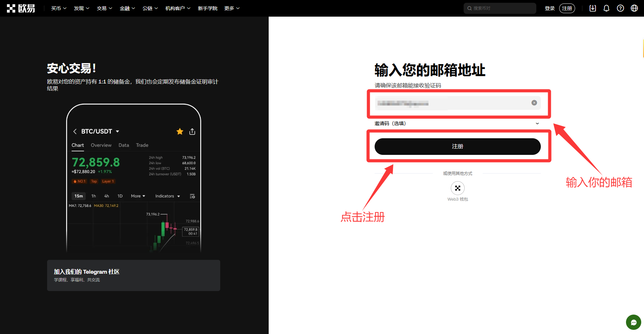Click the 72,859.8 price
This screenshot has height=334, width=644.
tap(96, 162)
